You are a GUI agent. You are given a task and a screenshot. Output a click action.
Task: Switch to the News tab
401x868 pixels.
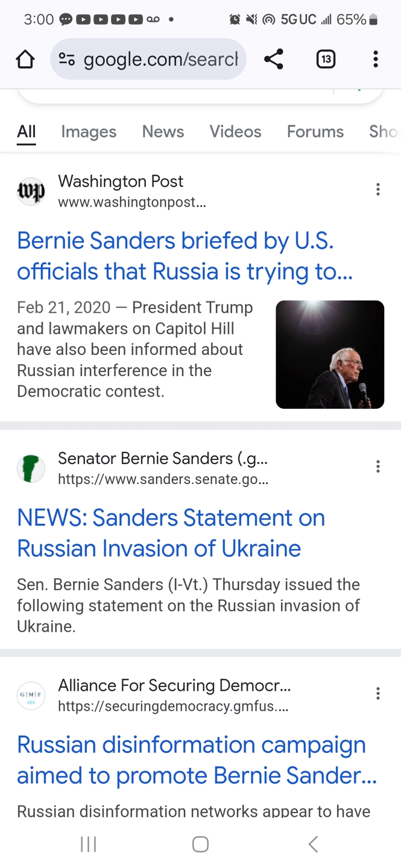pyautogui.click(x=163, y=131)
